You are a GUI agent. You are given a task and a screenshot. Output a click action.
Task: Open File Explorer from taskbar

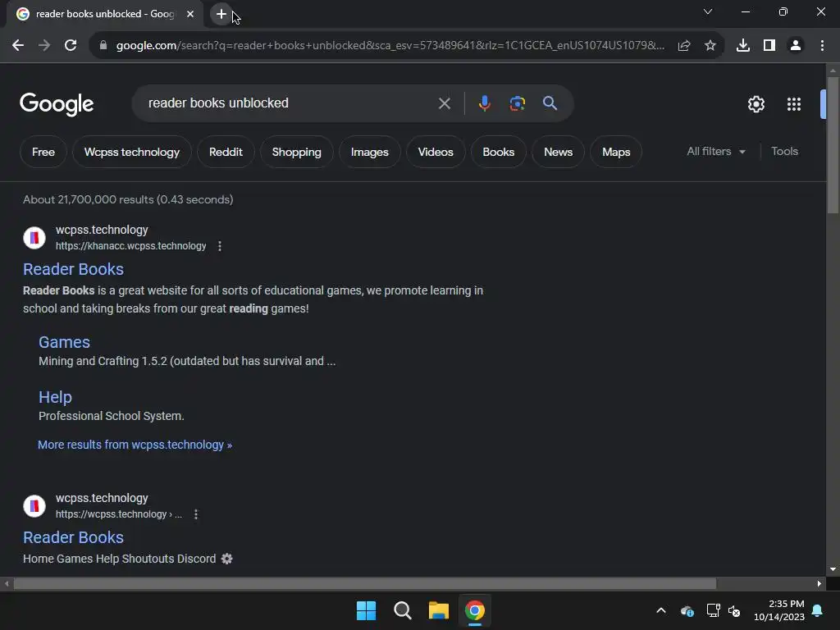(438, 610)
